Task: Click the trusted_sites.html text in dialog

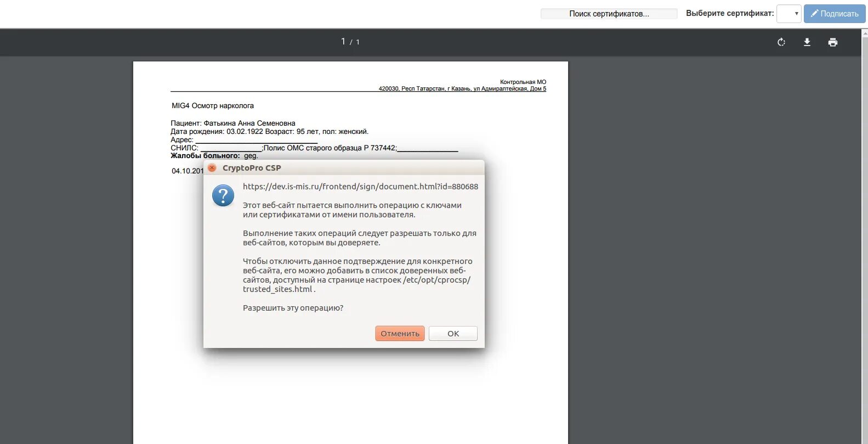Action: click(x=277, y=289)
